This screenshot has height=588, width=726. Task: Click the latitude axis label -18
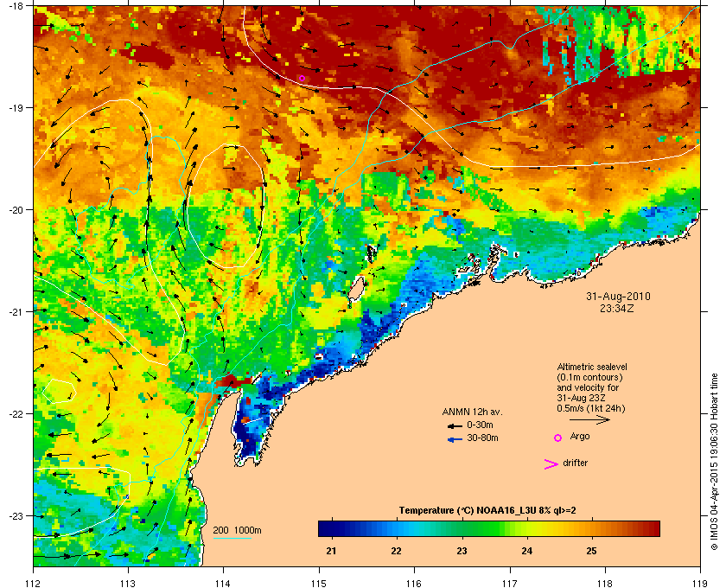(x=15, y=5)
